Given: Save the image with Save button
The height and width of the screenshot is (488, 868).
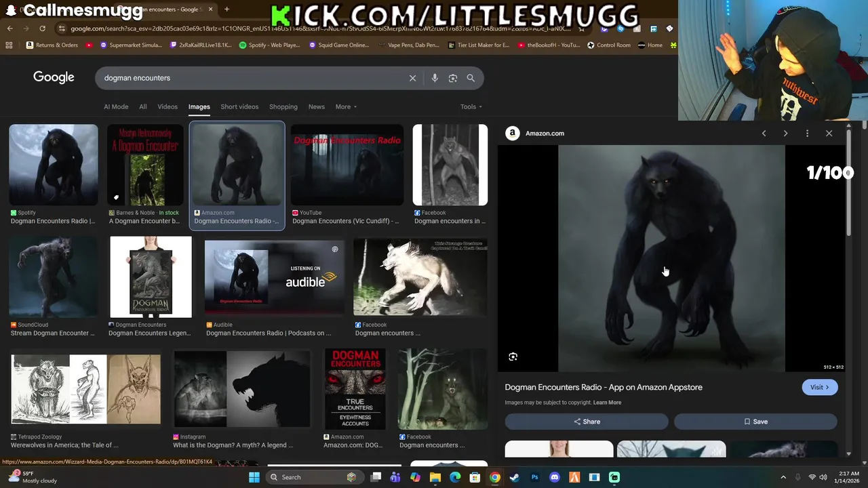Looking at the screenshot, I should [x=755, y=422].
